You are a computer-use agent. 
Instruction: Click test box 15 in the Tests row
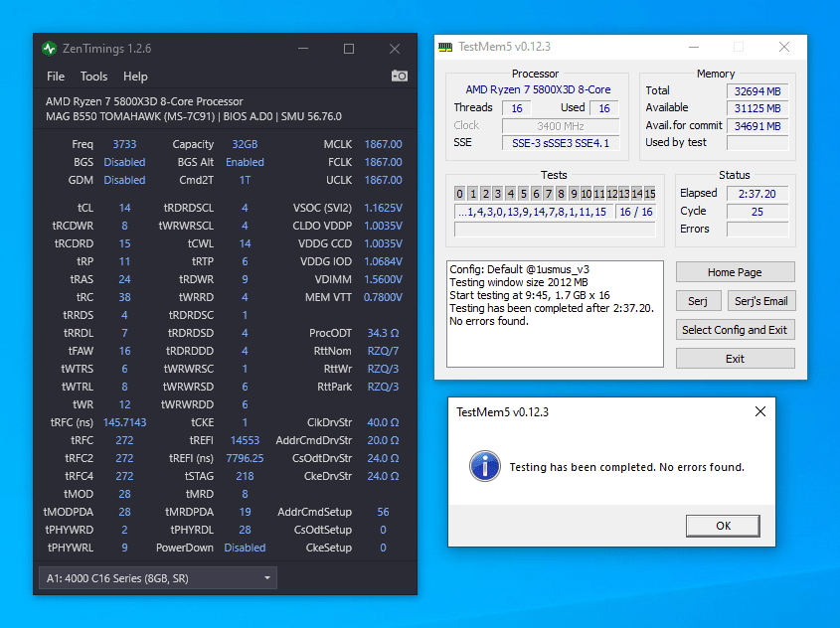click(x=650, y=194)
